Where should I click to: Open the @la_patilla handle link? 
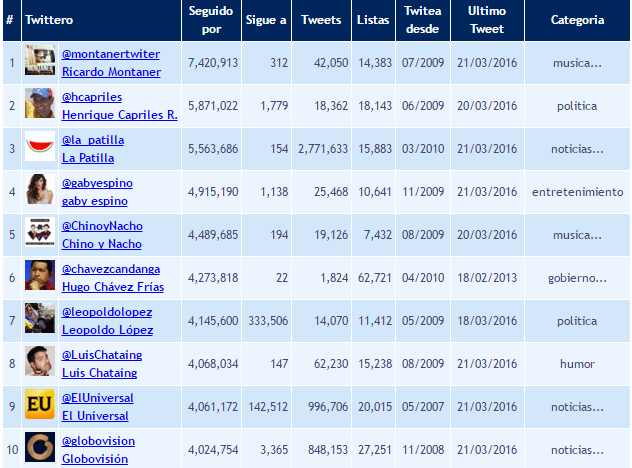point(93,140)
